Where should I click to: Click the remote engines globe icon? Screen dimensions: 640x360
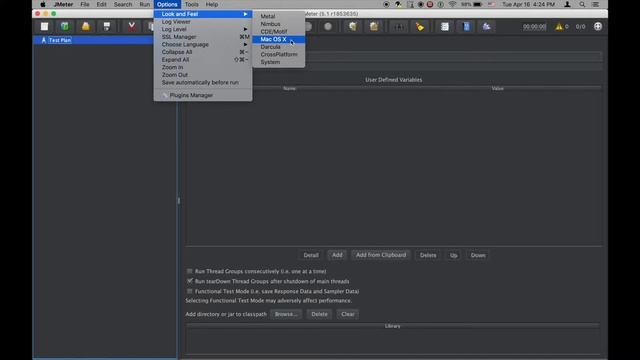click(598, 27)
